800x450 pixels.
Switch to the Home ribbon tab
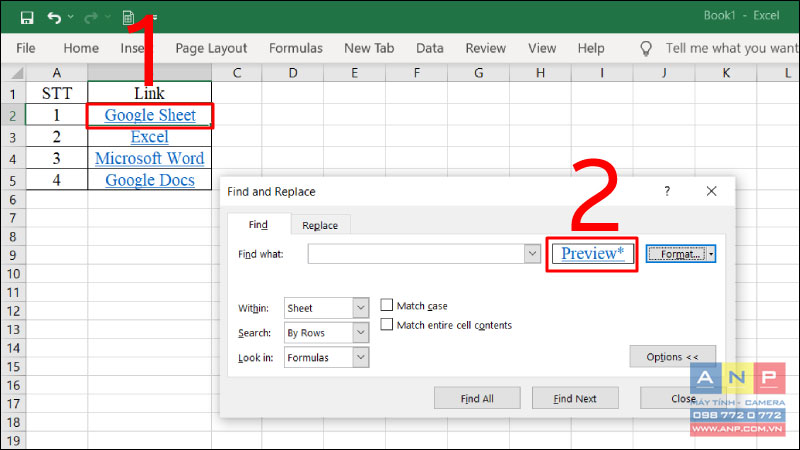(x=81, y=48)
